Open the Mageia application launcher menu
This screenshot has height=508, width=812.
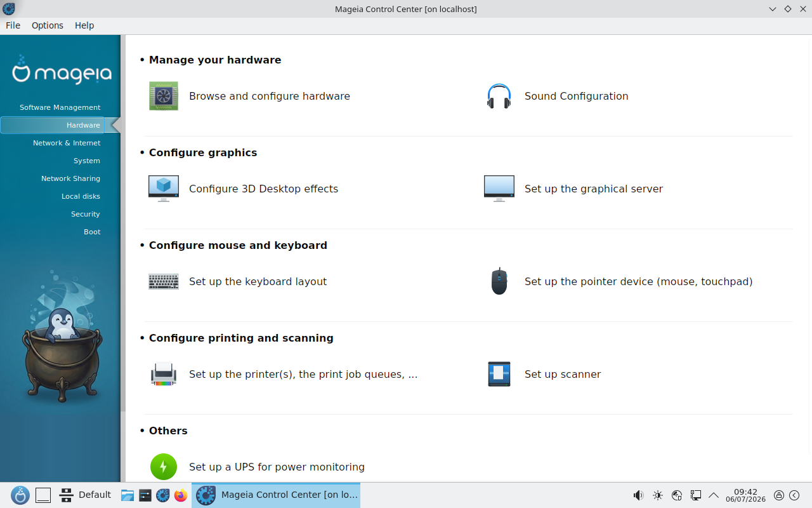click(x=20, y=495)
